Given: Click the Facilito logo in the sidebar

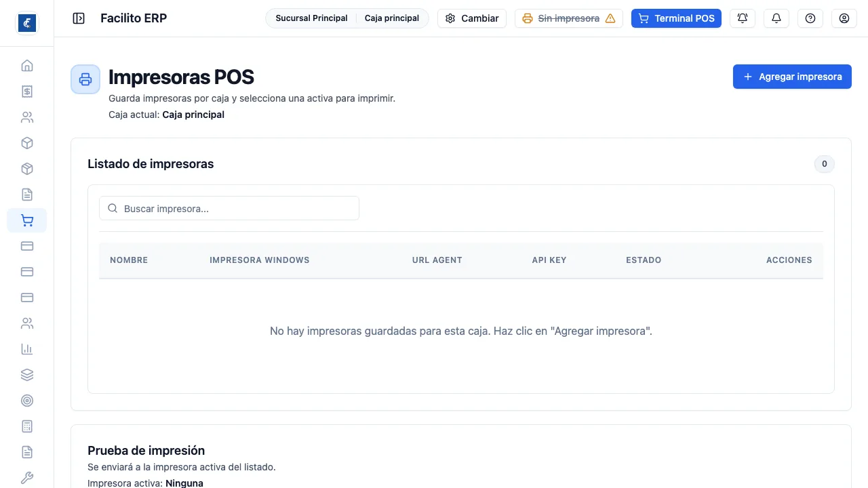Looking at the screenshot, I should point(27,23).
